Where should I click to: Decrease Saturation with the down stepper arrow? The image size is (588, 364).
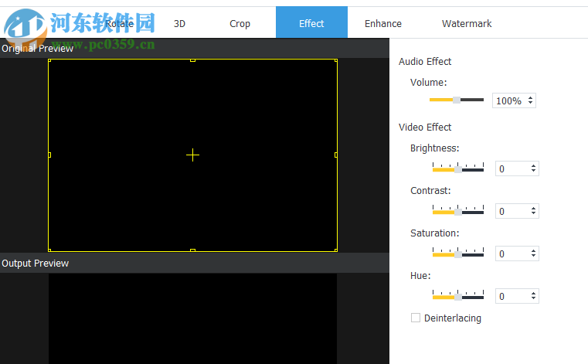pyautogui.click(x=533, y=256)
